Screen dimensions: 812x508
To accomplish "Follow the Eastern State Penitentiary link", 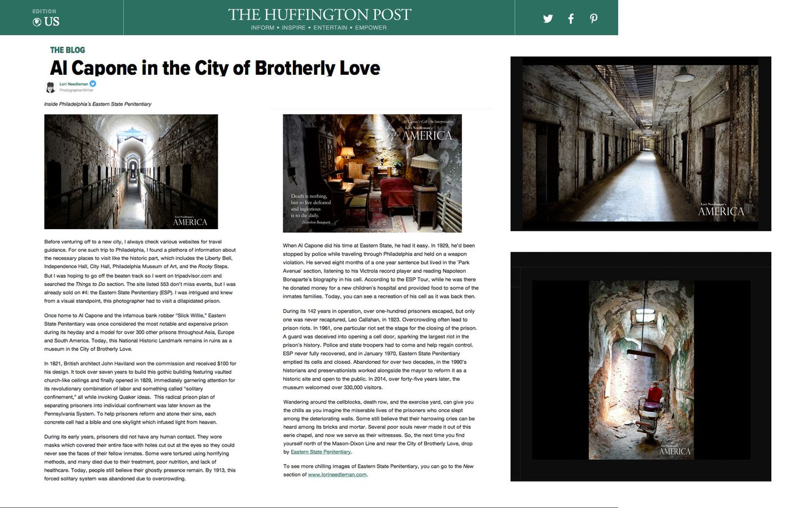I will 320,452.
